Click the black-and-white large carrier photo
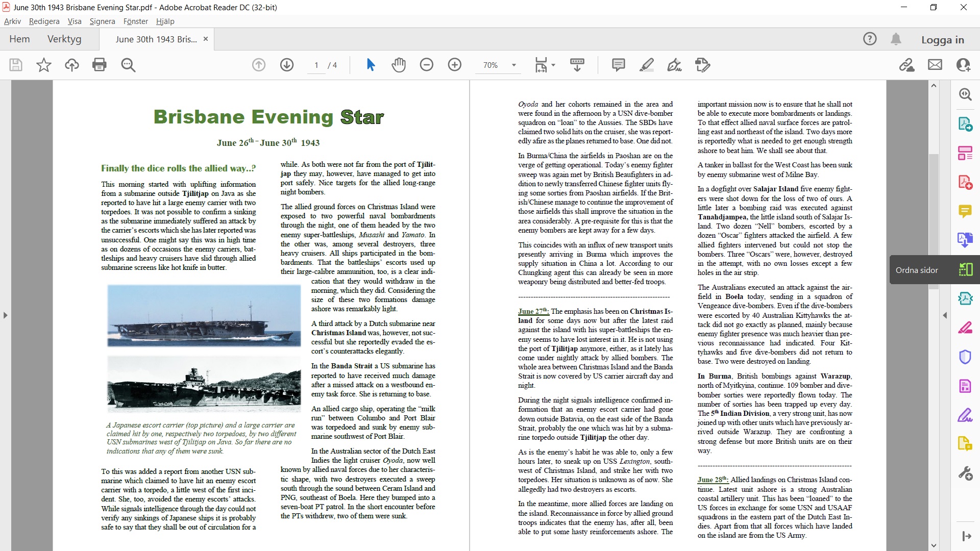This screenshot has width=980, height=551. (x=204, y=384)
